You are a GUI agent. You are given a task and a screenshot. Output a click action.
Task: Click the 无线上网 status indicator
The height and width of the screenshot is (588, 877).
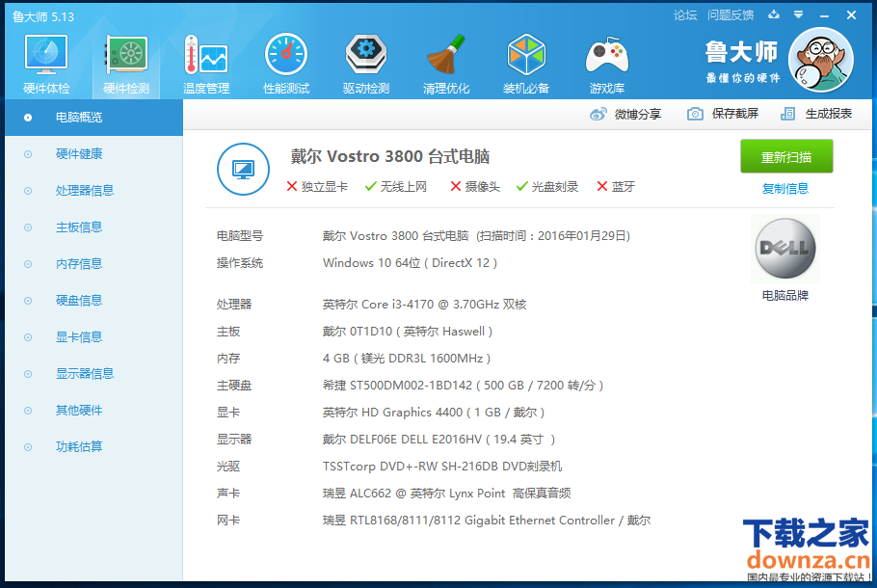[x=395, y=187]
